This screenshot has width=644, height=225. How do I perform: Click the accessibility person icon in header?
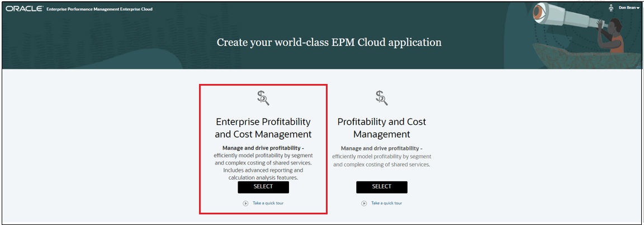tap(611, 8)
